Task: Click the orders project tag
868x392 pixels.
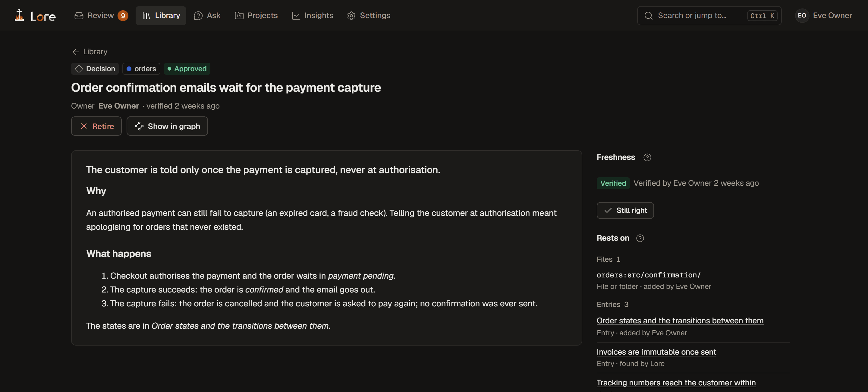Action: (x=141, y=69)
